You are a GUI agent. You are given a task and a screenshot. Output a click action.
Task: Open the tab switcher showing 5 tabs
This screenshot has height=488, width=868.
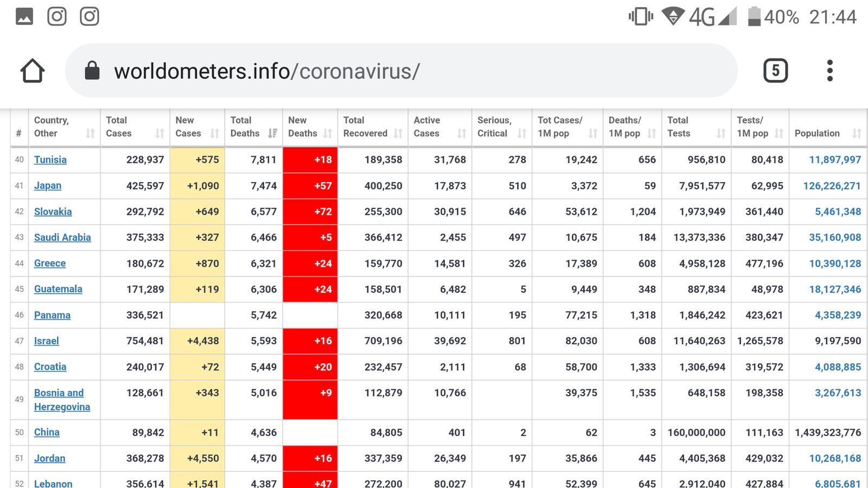pos(775,71)
